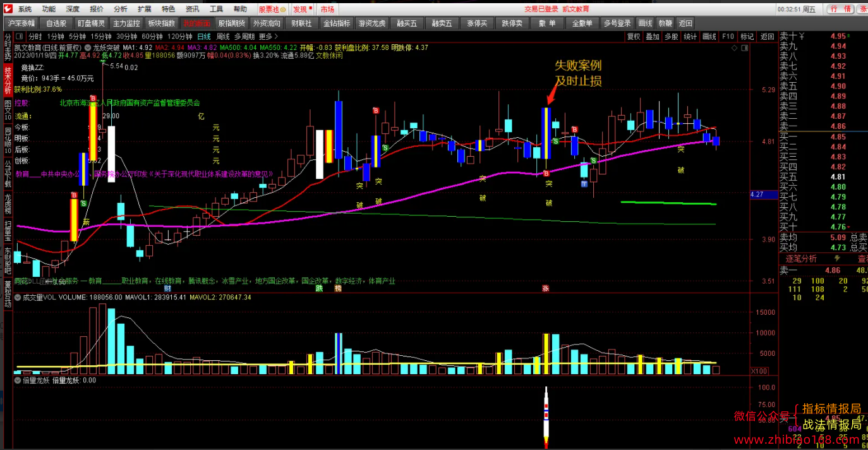The height and width of the screenshot is (450, 868).
Task: Click the 叠加 overlay option
Action: tap(653, 37)
